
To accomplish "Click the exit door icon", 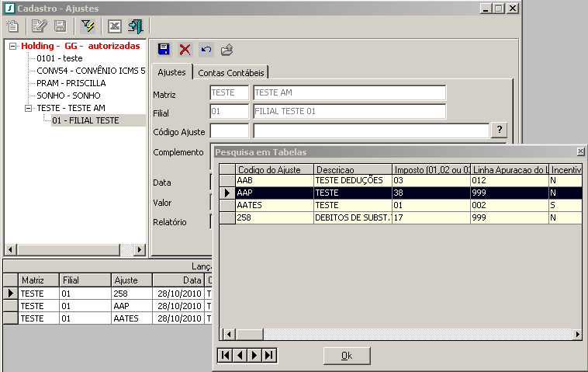I will [x=136, y=26].
